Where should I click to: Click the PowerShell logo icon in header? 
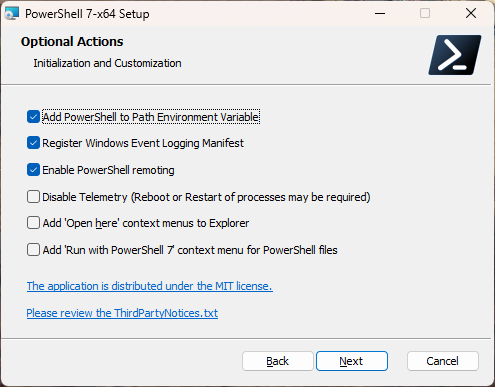455,55
